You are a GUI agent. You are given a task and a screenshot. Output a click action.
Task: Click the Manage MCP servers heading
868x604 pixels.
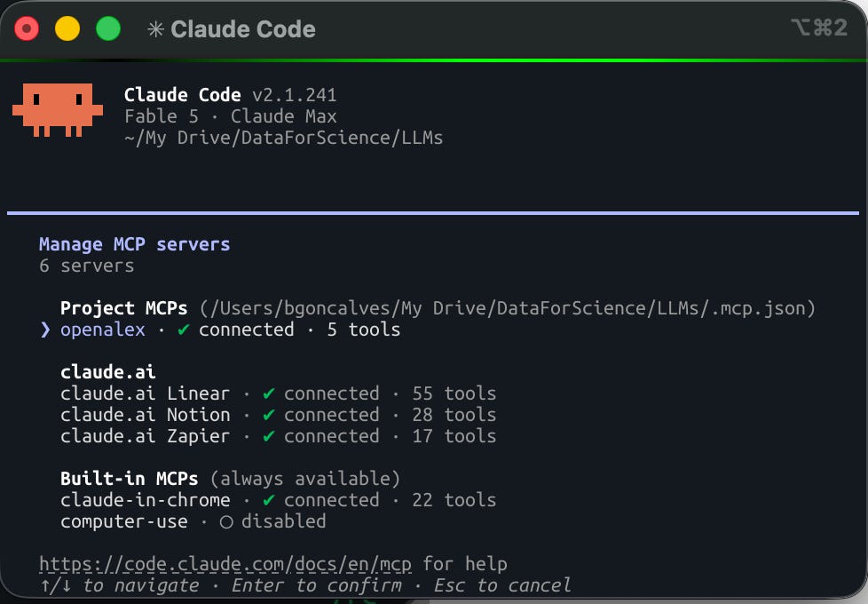click(x=135, y=244)
